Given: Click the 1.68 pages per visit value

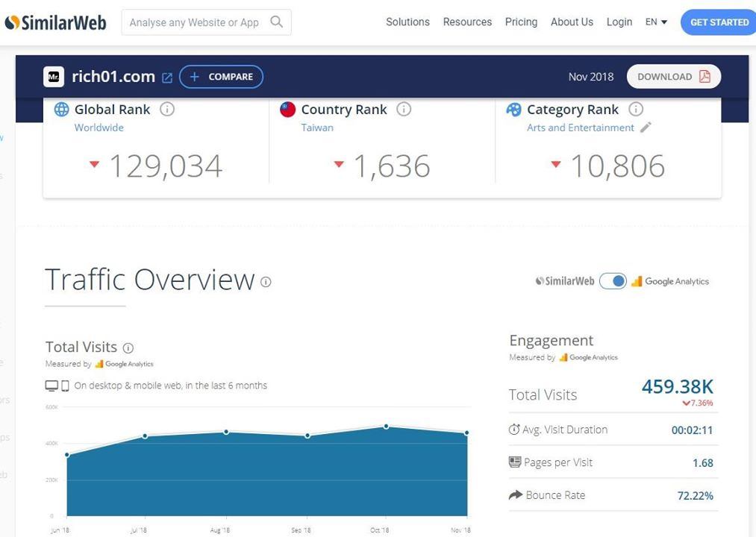Looking at the screenshot, I should tap(702, 462).
